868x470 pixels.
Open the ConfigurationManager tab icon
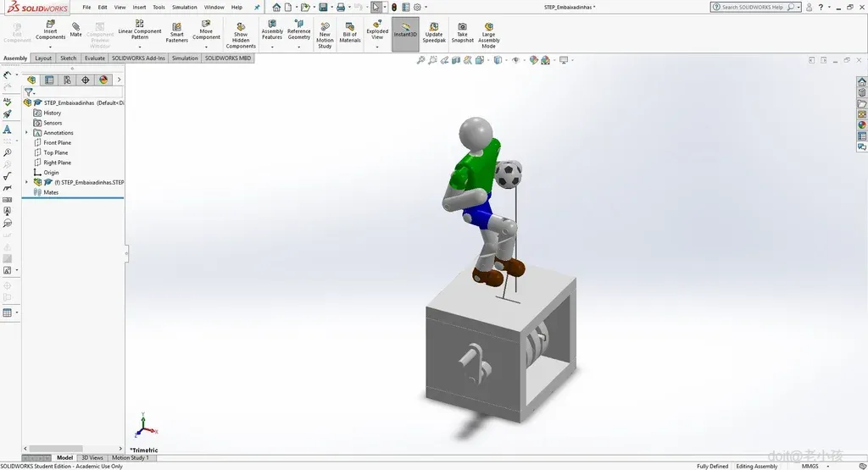67,80
